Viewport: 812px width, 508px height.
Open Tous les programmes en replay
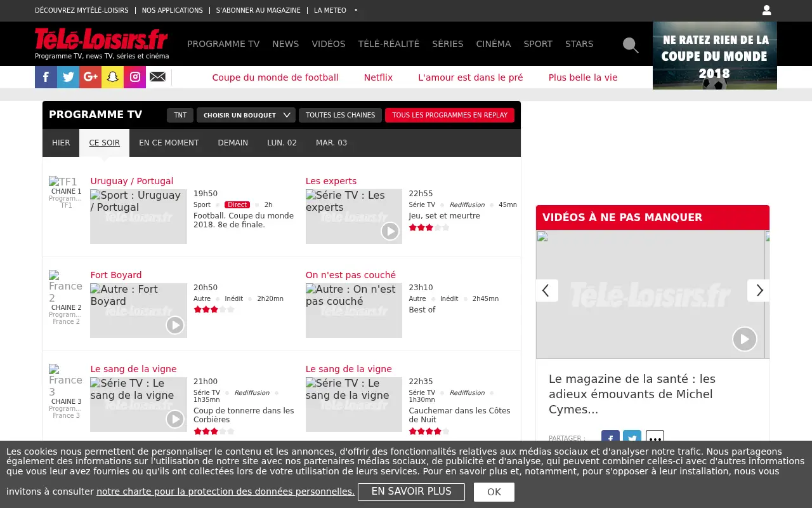pyautogui.click(x=450, y=115)
